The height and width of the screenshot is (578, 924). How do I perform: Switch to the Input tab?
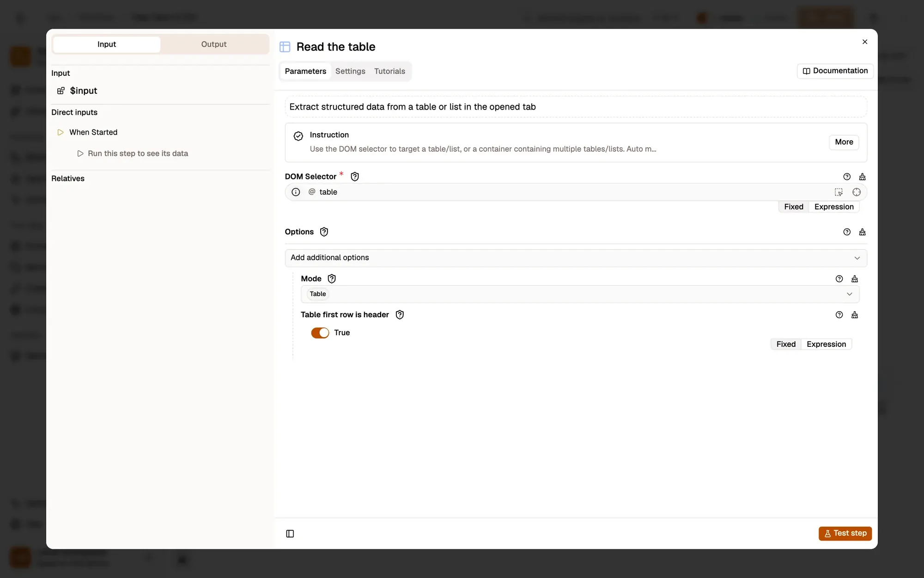[107, 44]
